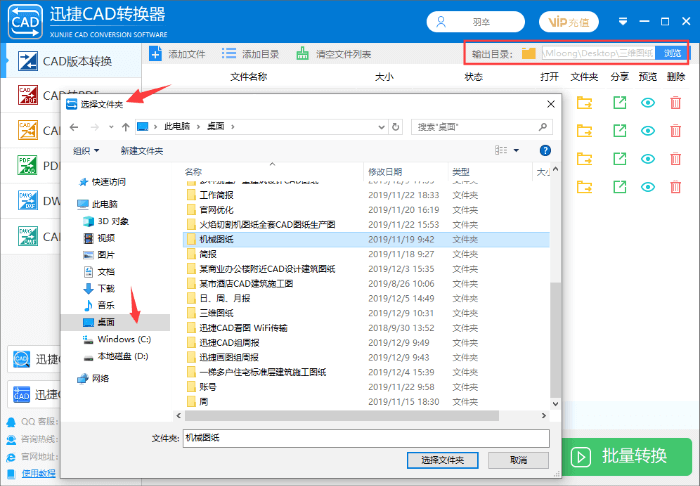Click the horizontal scrollbar in file list
Screen dimensions: 700x486
coord(342,415)
